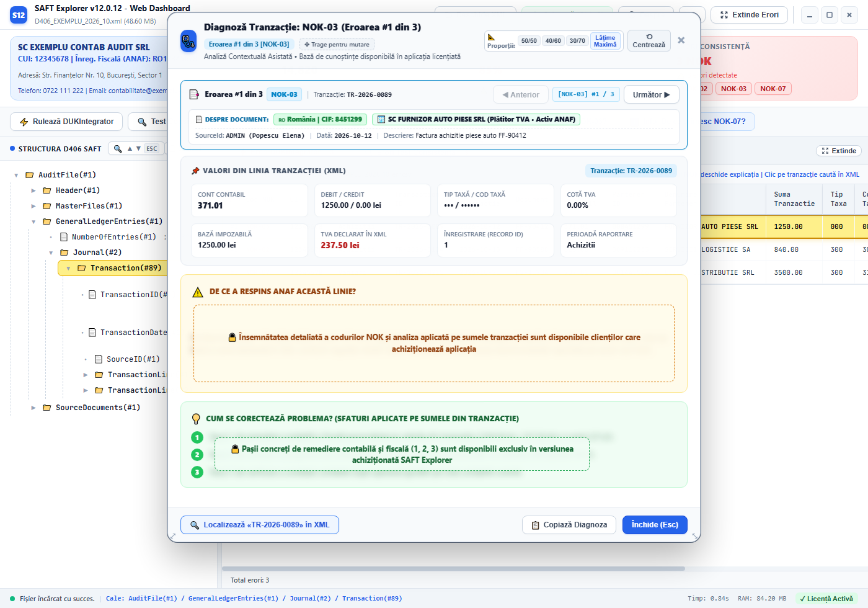Click Copiază Diagnoza button
Image resolution: width=868 pixels, height=608 pixels.
pyautogui.click(x=569, y=525)
